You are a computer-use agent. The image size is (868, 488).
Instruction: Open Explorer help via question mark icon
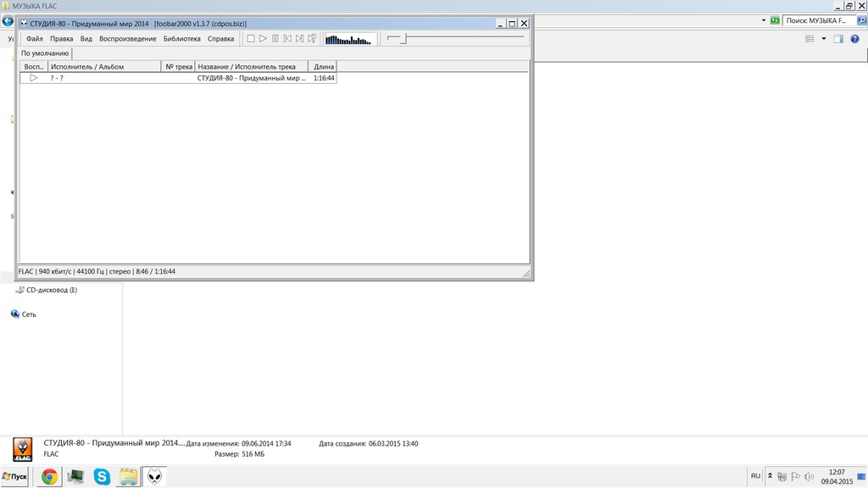(854, 39)
